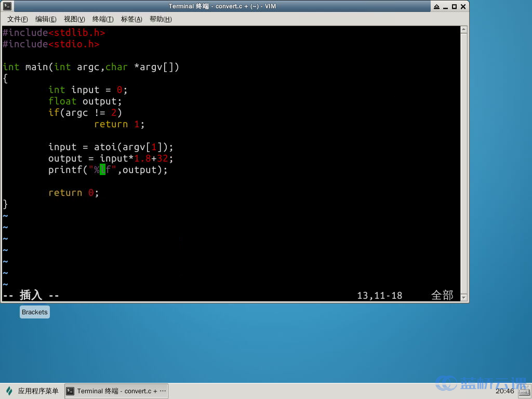Open the 标签(A) menu
Image resolution: width=532 pixels, height=399 pixels.
click(x=131, y=19)
